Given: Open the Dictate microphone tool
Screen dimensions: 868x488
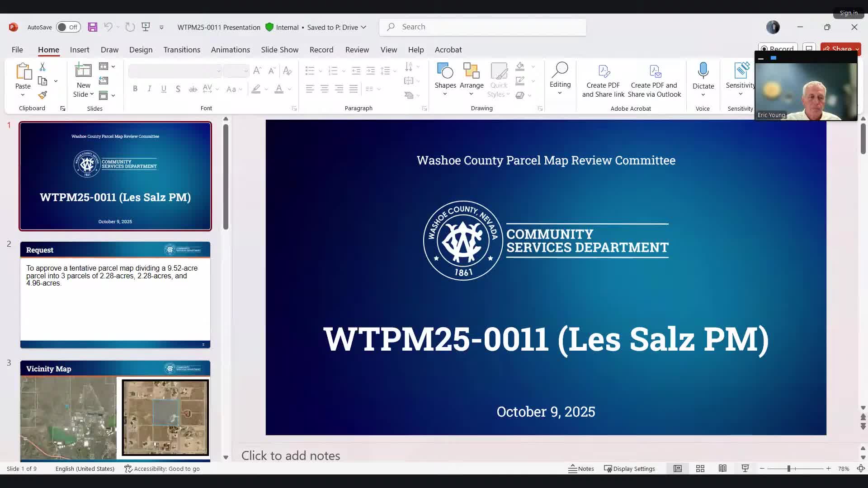Looking at the screenshot, I should coord(703,71).
